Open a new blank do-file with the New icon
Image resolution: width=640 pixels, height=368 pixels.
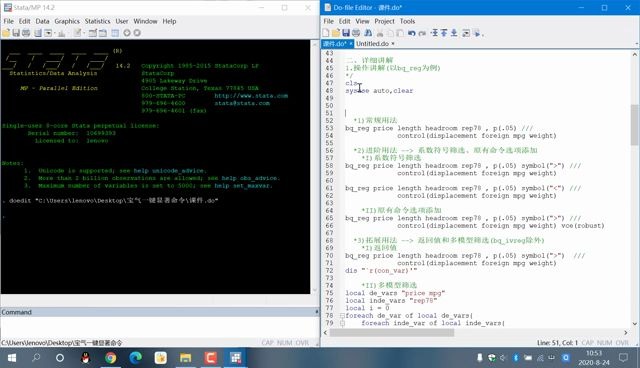[x=326, y=33]
